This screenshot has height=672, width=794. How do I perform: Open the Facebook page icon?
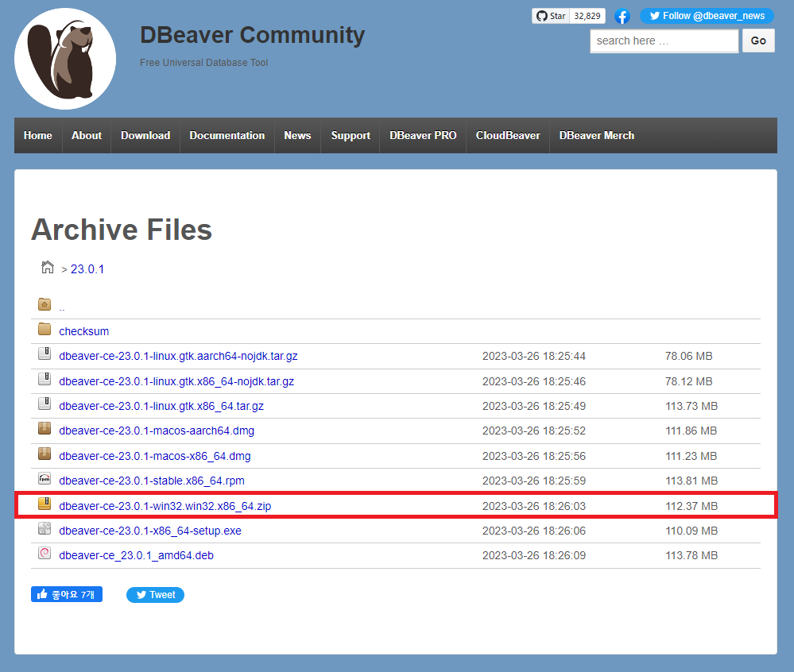point(622,16)
